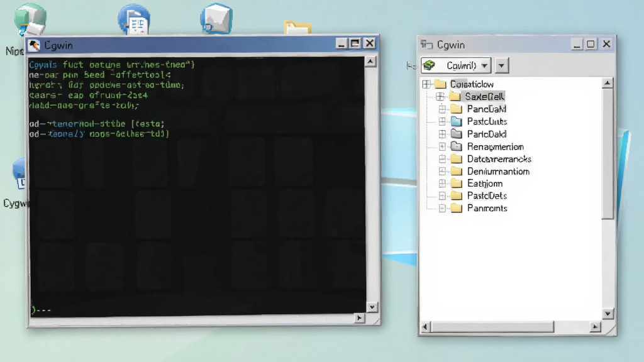Viewport: 644px width, 362px height.
Task: Expand the PastcDets folder node
Action: point(442,196)
